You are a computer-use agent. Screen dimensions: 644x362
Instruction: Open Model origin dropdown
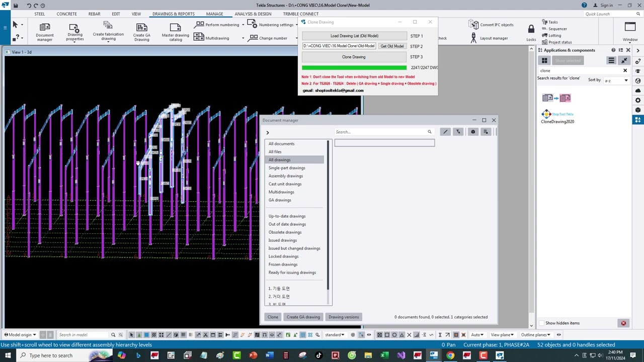pyautogui.click(x=21, y=335)
